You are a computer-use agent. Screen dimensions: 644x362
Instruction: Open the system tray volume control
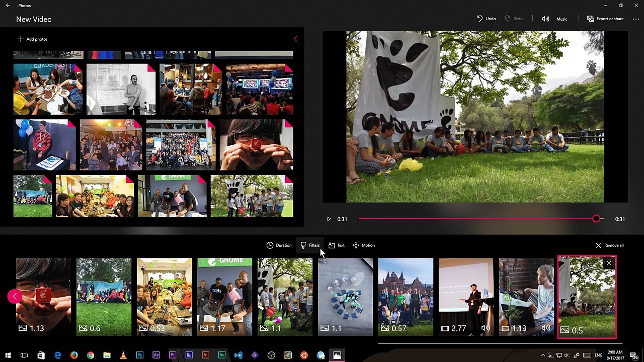tap(568, 355)
